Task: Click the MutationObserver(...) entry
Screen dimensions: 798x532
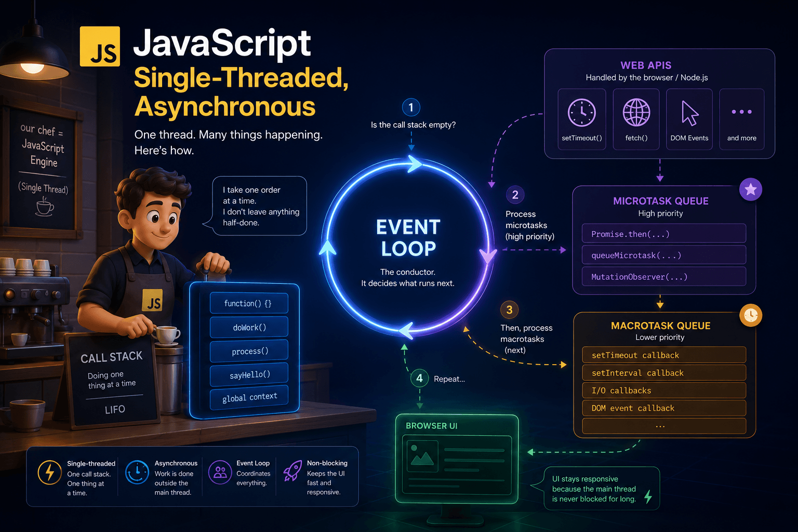Action: [x=664, y=276]
